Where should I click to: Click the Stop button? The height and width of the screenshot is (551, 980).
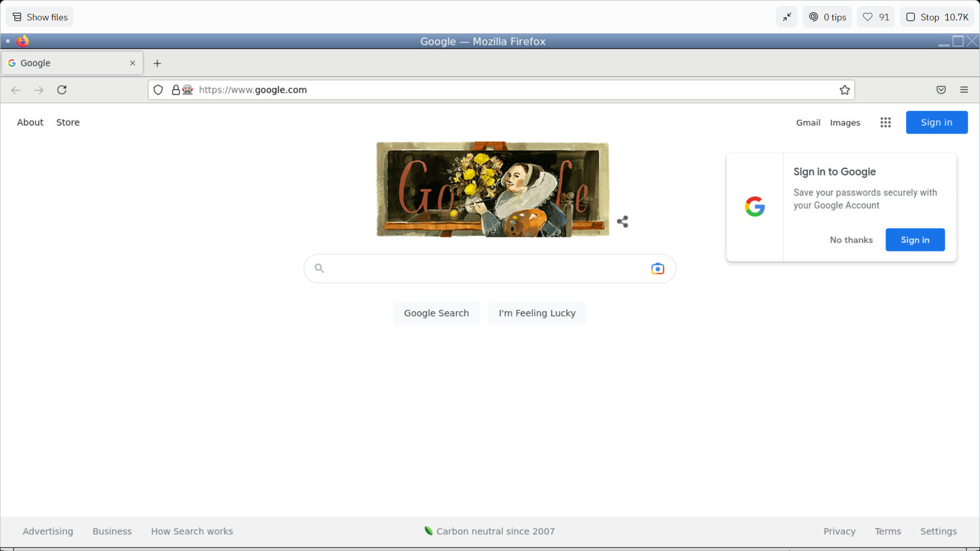point(937,17)
